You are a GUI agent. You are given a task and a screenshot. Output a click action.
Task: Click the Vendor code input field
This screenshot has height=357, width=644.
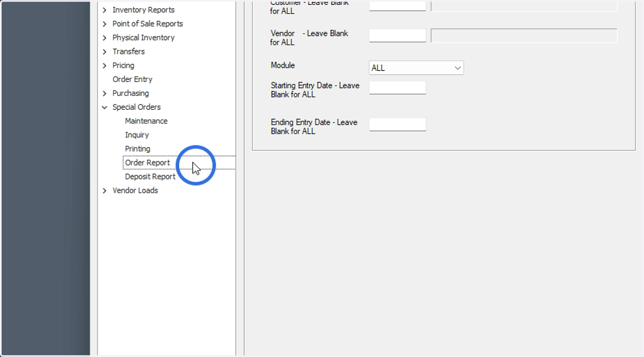click(398, 35)
